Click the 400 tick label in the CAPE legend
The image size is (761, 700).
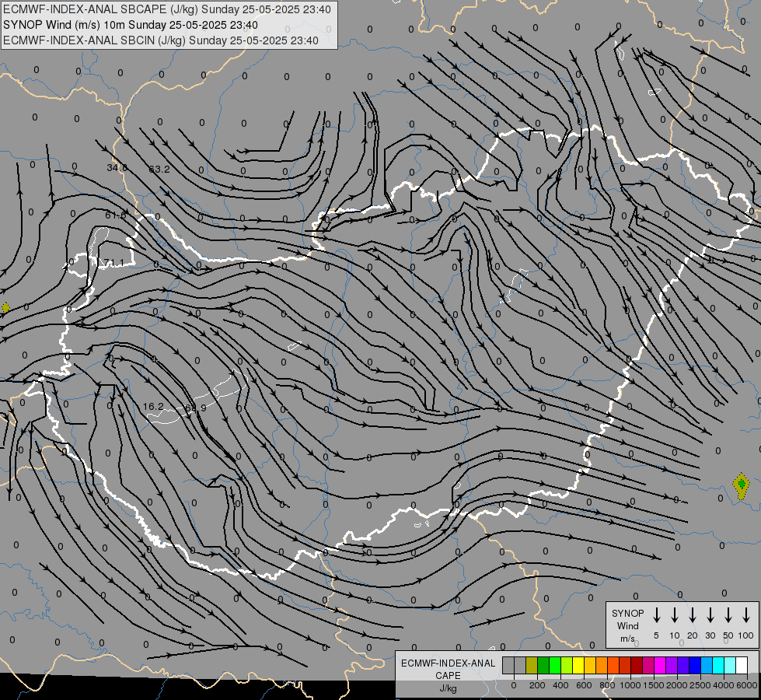(x=560, y=685)
